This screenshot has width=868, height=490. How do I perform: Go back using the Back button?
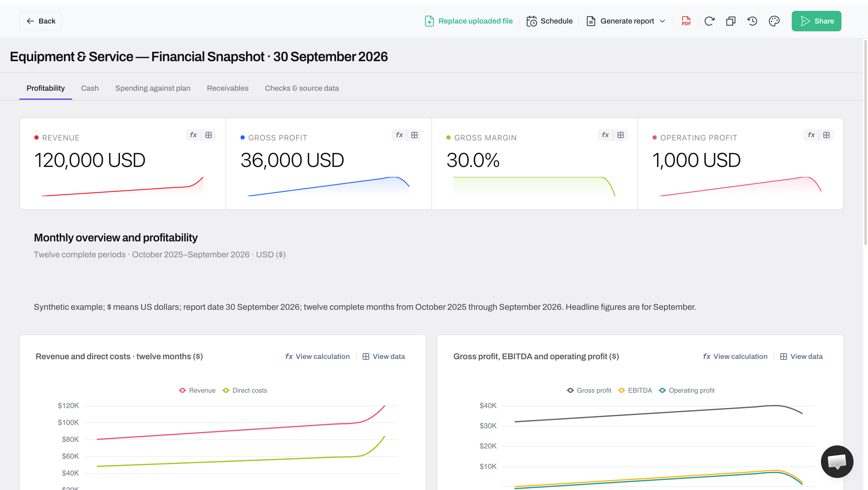pos(40,21)
